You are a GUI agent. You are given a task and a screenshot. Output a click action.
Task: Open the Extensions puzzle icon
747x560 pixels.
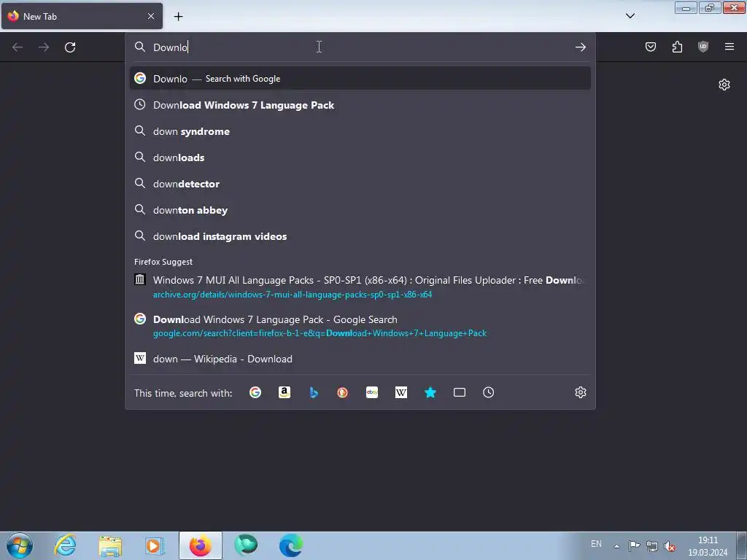(677, 47)
